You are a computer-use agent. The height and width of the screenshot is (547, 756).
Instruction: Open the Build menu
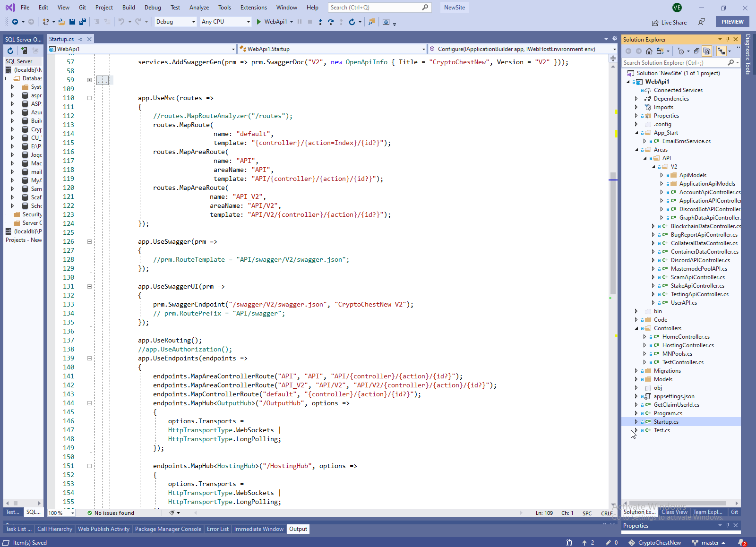(x=129, y=8)
